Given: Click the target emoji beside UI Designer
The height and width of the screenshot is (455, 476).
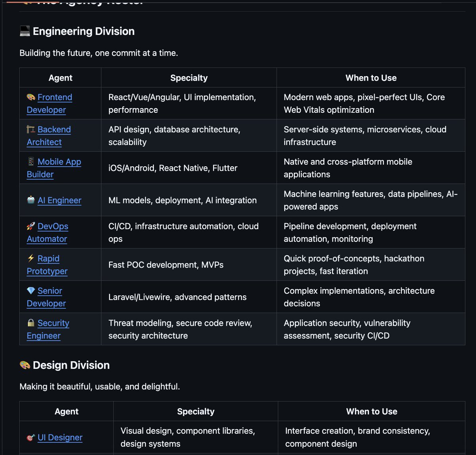Looking at the screenshot, I should (x=31, y=437).
